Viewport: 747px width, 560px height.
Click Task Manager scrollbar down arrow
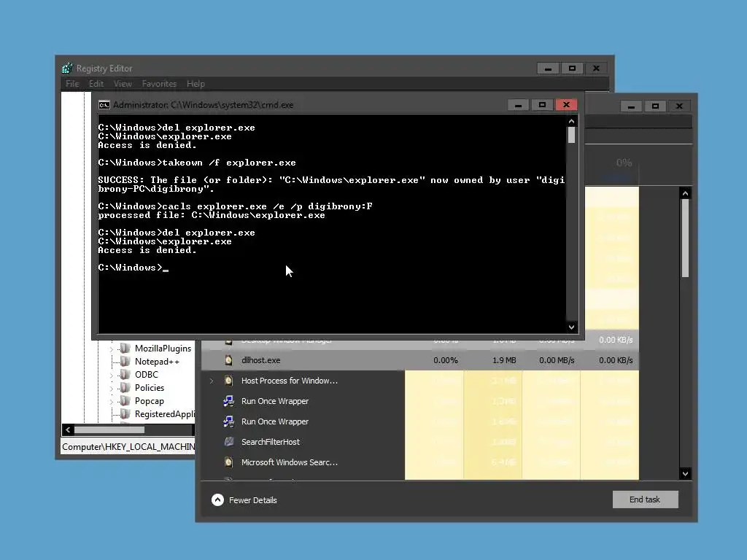pyautogui.click(x=685, y=473)
